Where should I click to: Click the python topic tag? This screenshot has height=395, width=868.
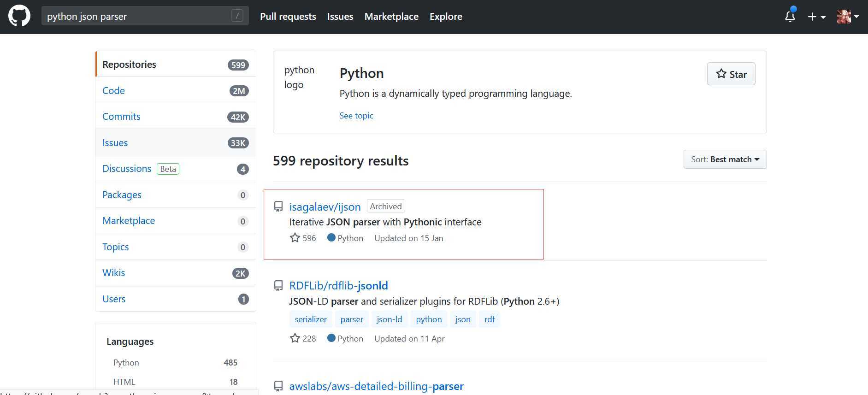tap(429, 319)
